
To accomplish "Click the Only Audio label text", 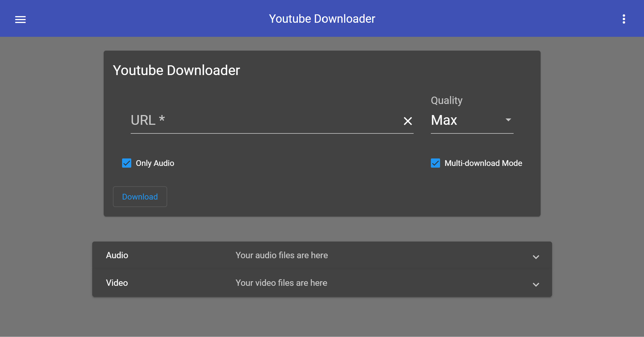I will tap(155, 163).
